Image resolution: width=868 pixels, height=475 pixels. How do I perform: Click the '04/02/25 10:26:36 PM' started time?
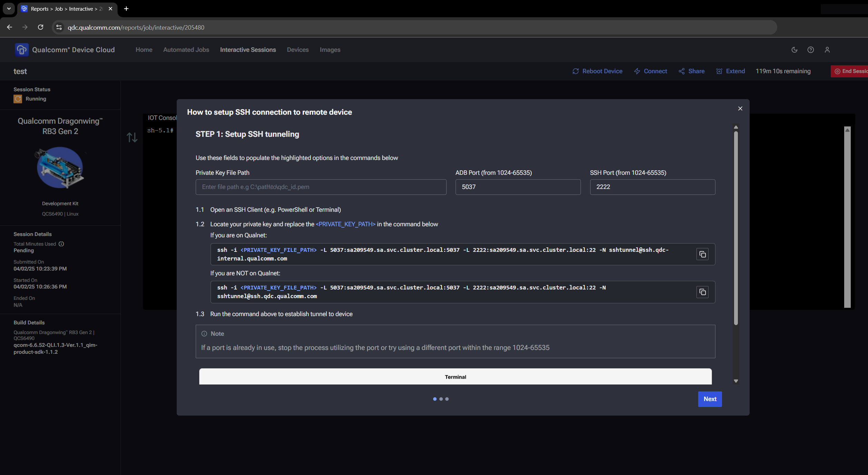[40, 286]
